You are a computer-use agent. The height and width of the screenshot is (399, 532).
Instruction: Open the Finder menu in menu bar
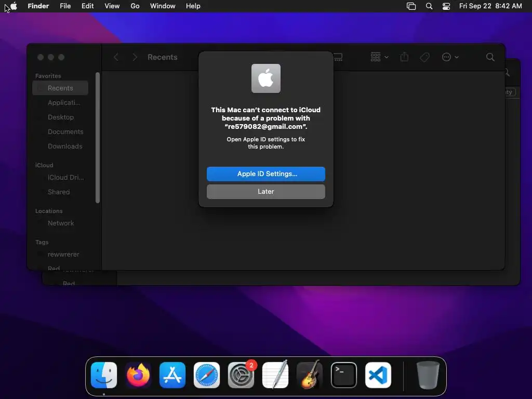tap(38, 6)
